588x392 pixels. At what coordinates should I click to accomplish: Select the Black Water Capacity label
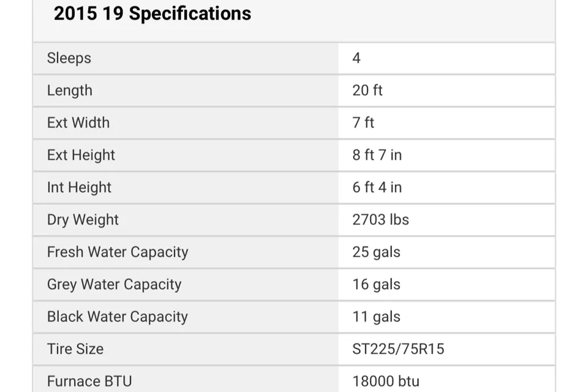(x=118, y=316)
